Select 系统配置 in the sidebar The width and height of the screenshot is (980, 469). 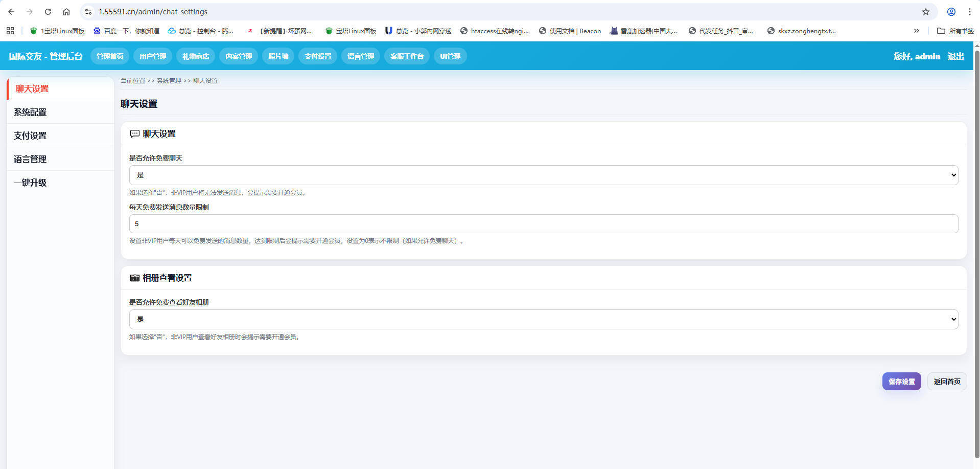[x=30, y=112]
